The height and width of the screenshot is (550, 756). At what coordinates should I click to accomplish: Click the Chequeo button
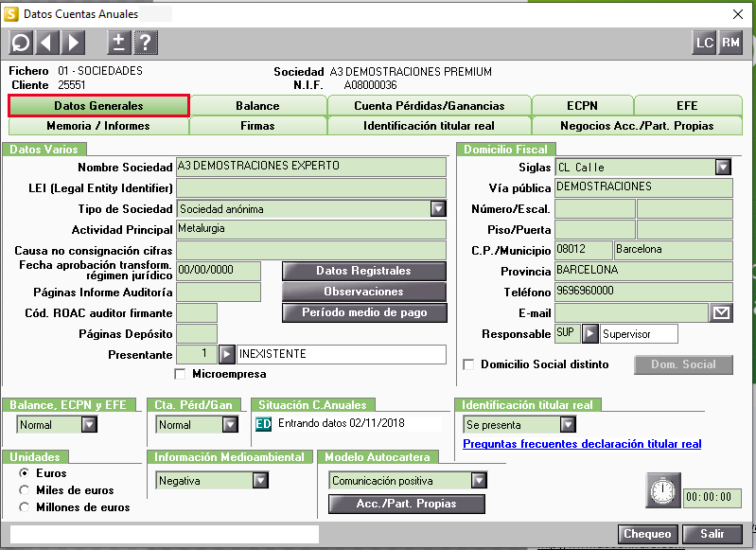click(647, 534)
